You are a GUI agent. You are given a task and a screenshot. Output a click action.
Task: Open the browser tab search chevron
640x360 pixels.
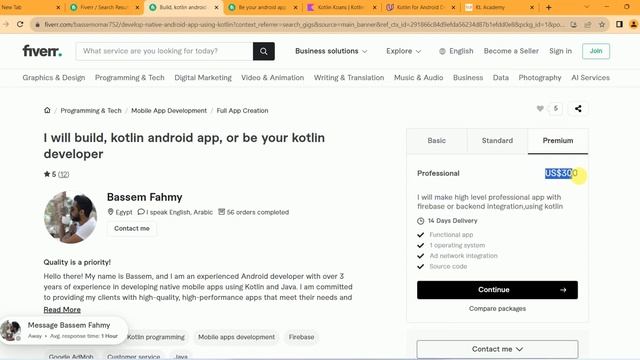click(587, 7)
